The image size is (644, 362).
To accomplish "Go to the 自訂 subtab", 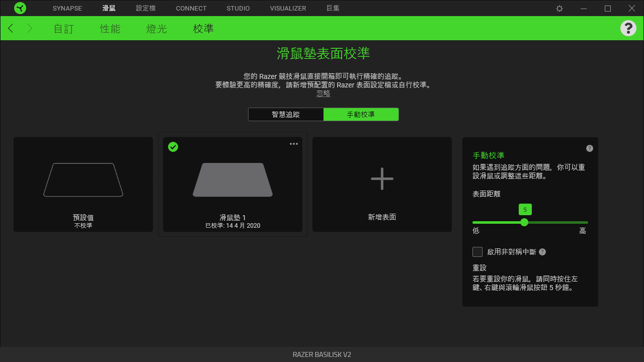I will (x=64, y=29).
